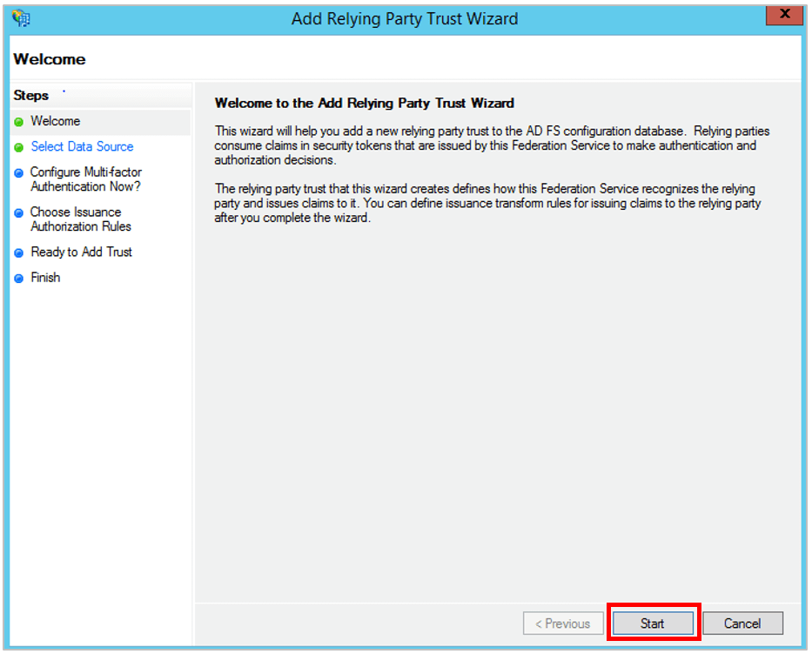
Task: Select the Welcome step label in sidebar
Action: pyautogui.click(x=55, y=121)
